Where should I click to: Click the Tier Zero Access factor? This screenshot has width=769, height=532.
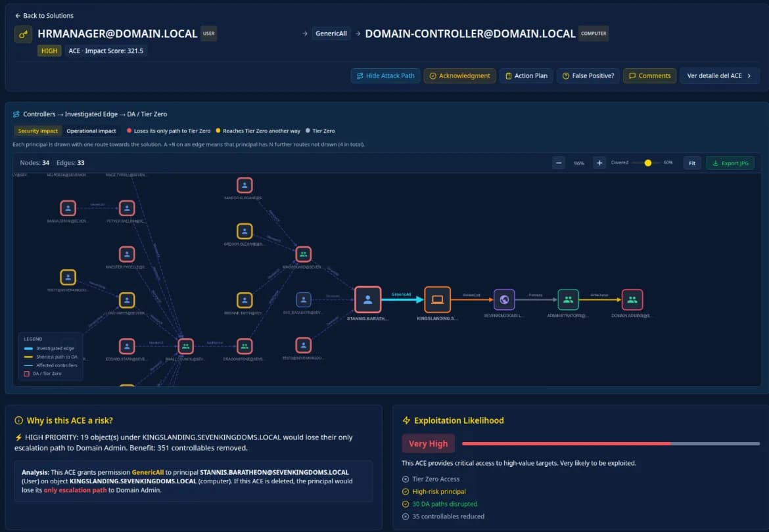(431, 479)
